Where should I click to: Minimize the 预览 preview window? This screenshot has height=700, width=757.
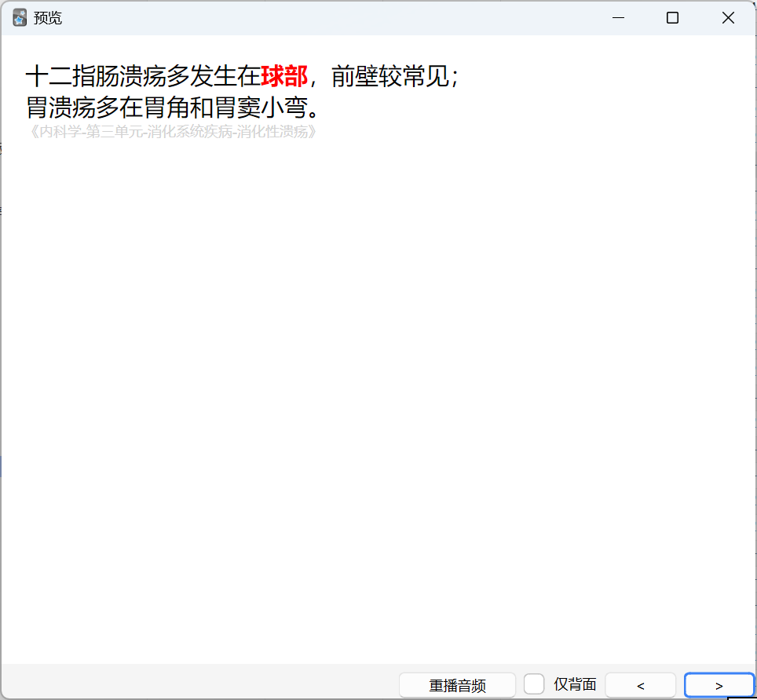[x=618, y=18]
